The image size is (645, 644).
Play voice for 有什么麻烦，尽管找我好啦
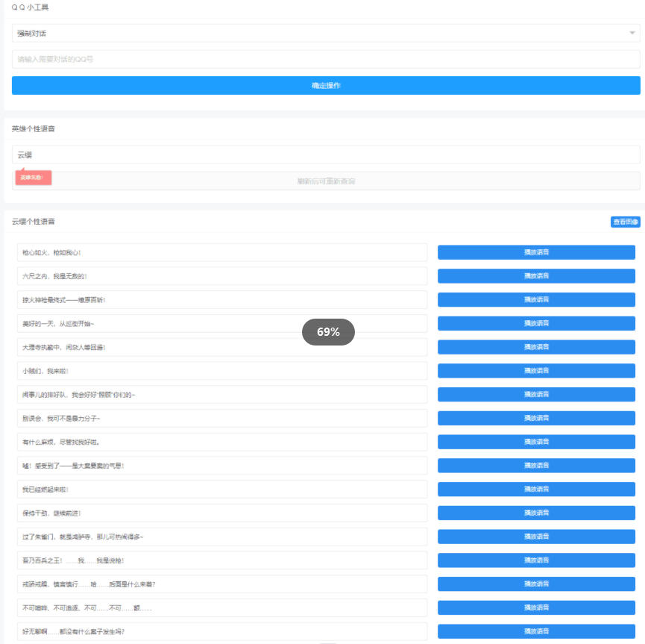(536, 442)
